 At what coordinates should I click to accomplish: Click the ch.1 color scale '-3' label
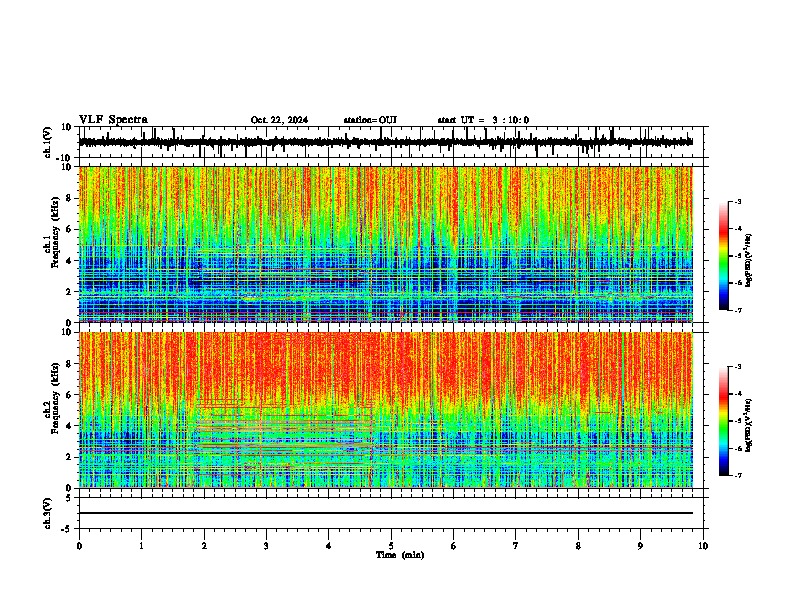click(x=738, y=201)
